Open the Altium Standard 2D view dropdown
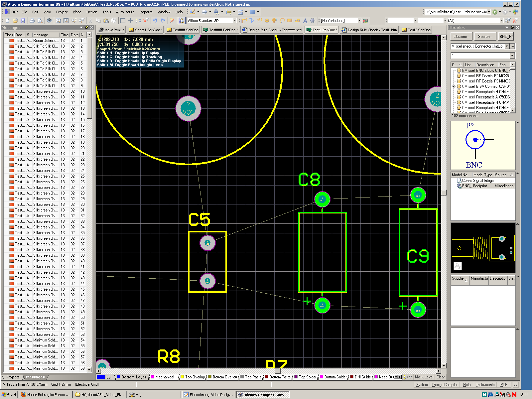The image size is (532, 399). (x=235, y=21)
